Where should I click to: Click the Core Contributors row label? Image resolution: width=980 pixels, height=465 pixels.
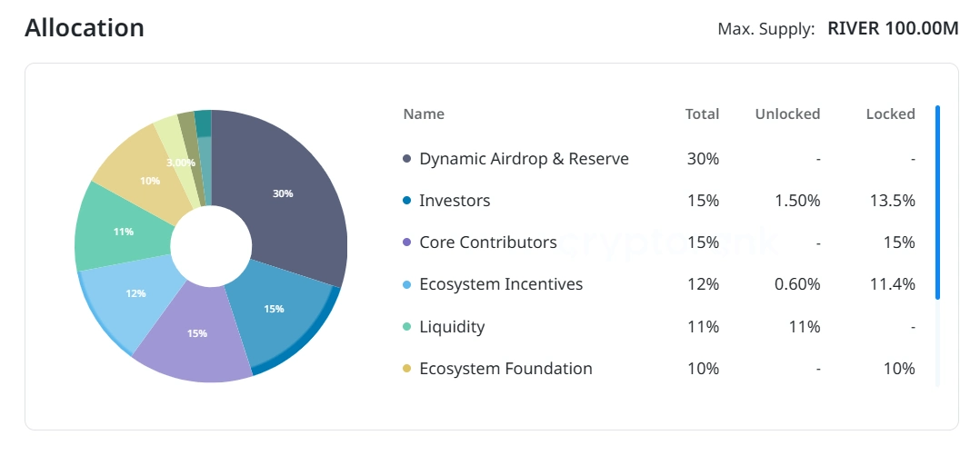487,242
